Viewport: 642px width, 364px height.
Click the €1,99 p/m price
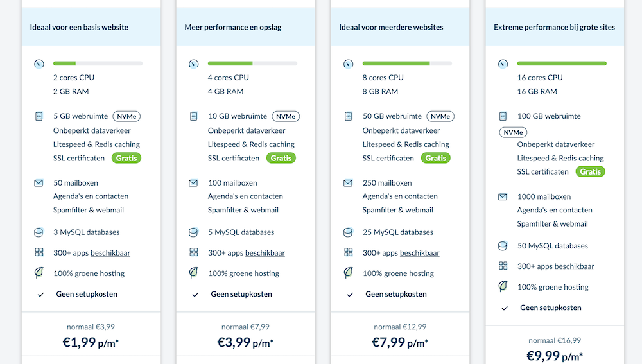[x=91, y=342]
